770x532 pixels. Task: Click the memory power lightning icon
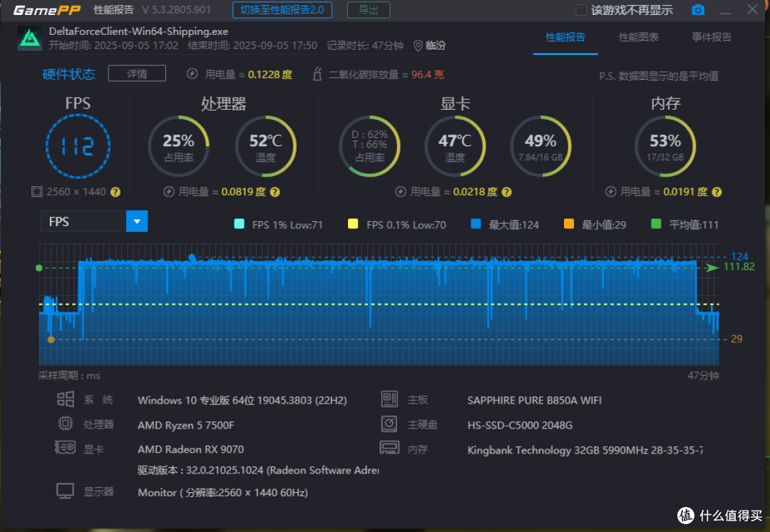pyautogui.click(x=611, y=192)
